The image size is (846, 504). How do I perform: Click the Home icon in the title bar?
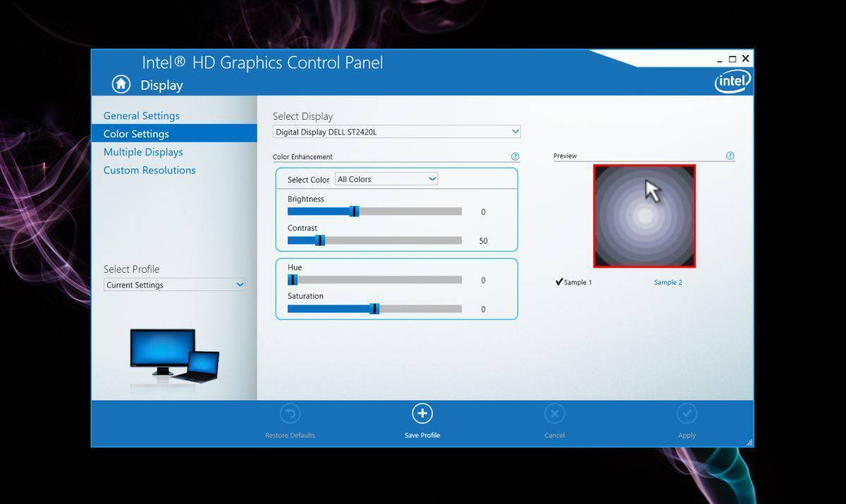120,84
